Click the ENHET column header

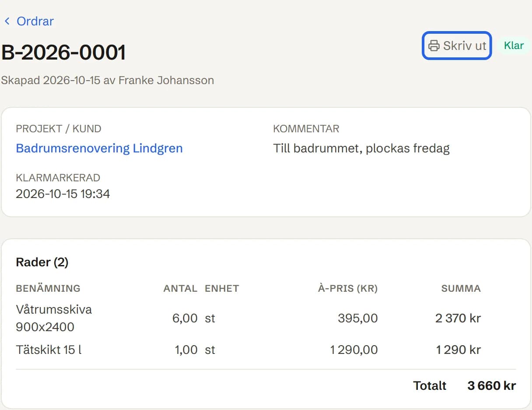(x=222, y=288)
